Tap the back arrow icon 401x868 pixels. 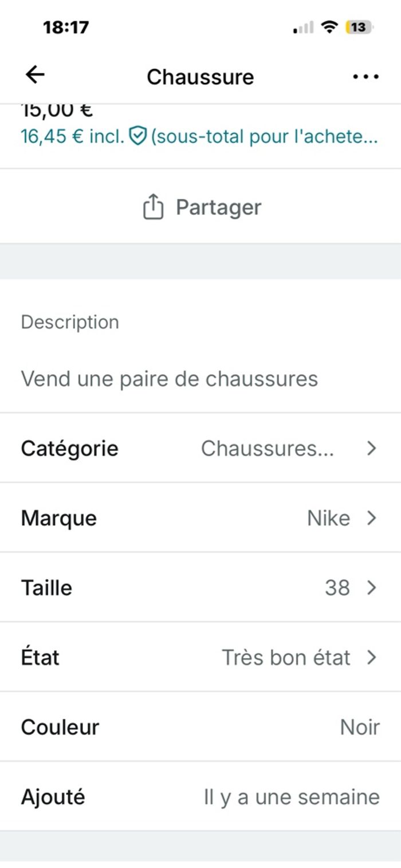point(36,75)
